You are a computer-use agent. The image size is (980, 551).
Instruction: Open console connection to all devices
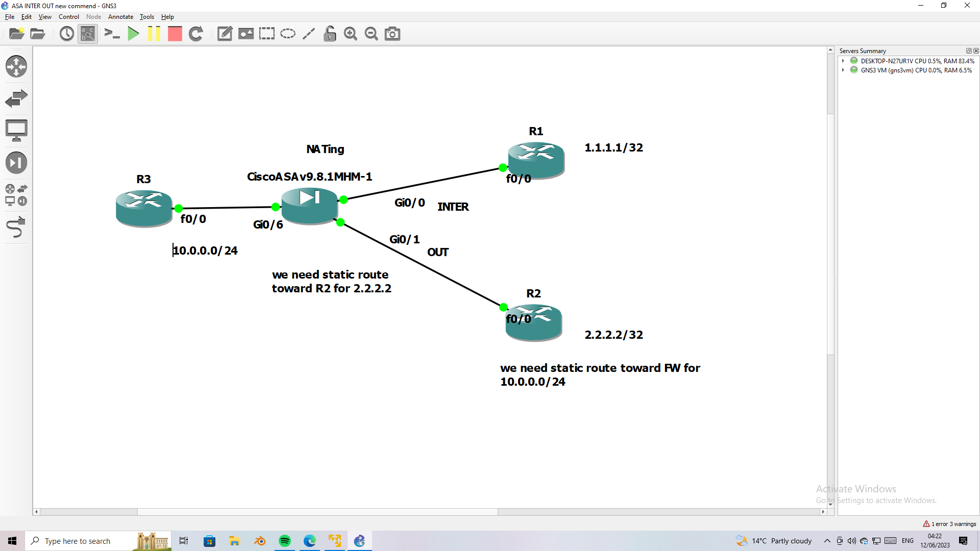coord(112,34)
